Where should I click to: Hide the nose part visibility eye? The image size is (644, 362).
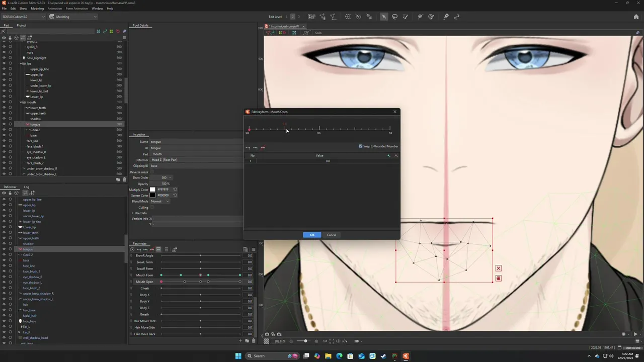point(4,52)
